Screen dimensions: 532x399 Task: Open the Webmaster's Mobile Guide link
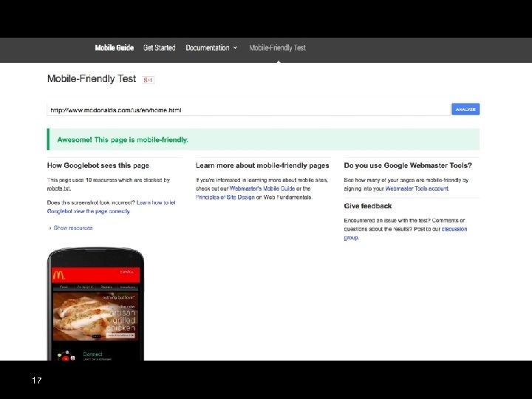pyautogui.click(x=262, y=188)
